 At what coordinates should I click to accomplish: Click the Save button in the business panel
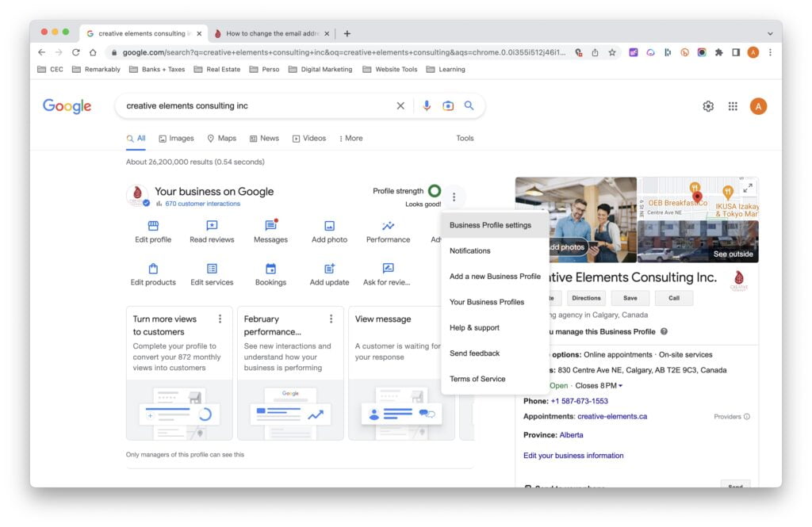point(630,298)
